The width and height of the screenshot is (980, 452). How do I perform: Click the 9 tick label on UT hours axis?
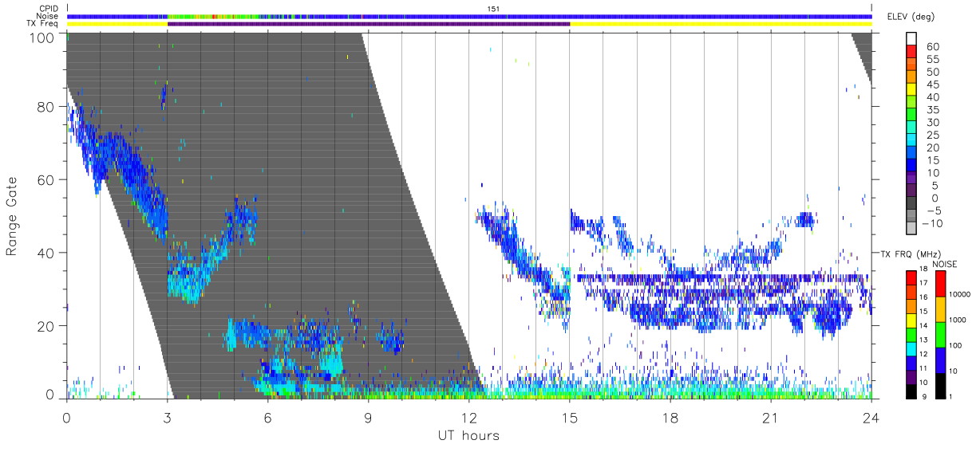[x=369, y=417]
